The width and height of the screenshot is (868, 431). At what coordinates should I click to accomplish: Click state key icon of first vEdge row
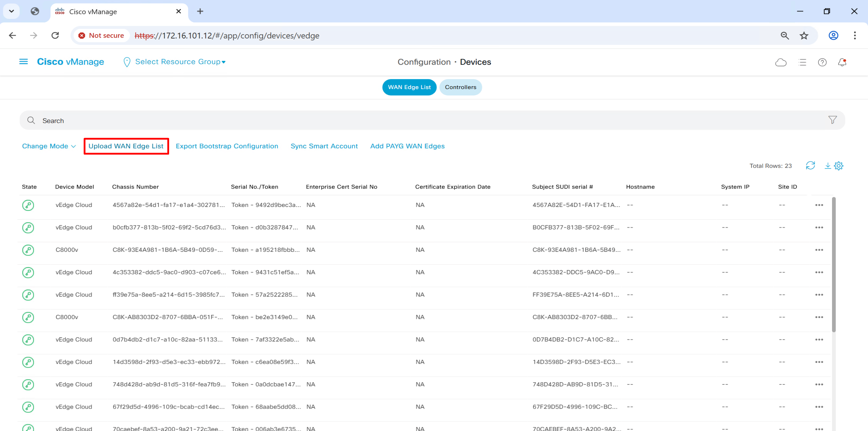click(28, 205)
